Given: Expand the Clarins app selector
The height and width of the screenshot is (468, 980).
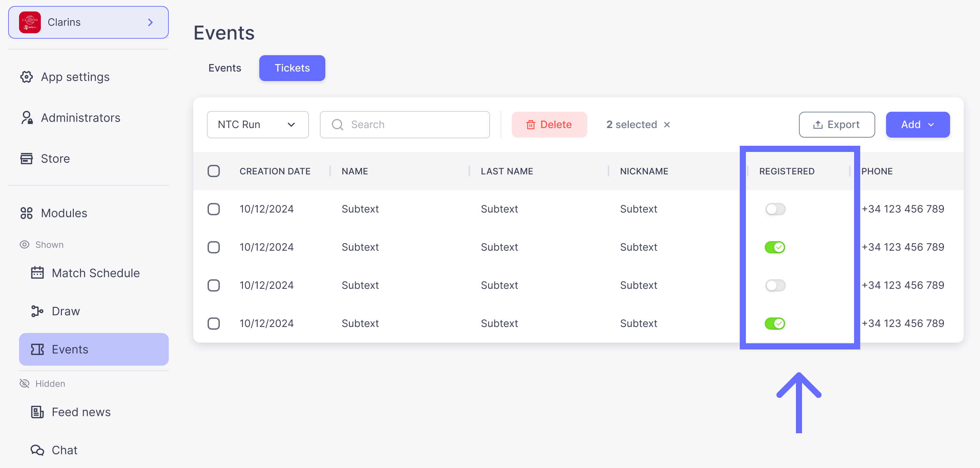Looking at the screenshot, I should pyautogui.click(x=88, y=22).
